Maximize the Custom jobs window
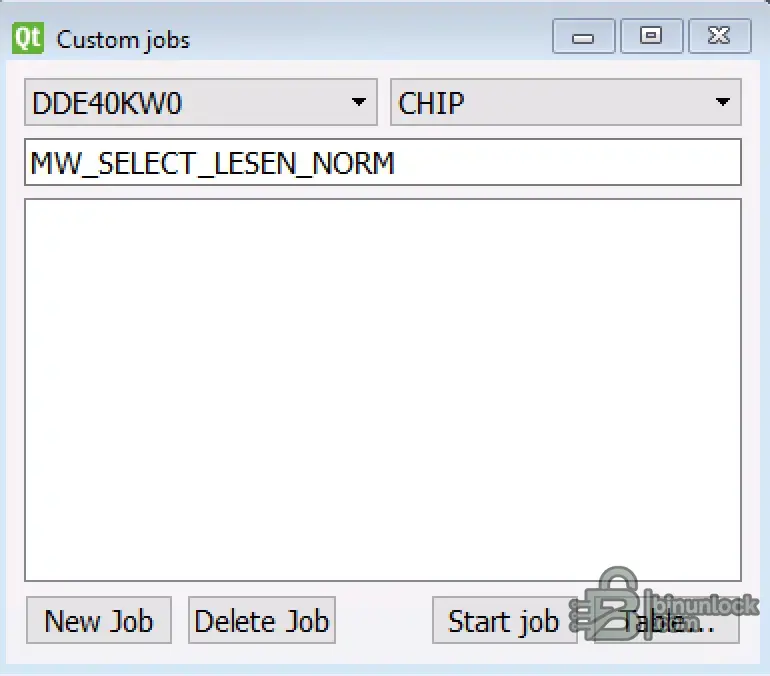The width and height of the screenshot is (770, 676). tap(651, 37)
